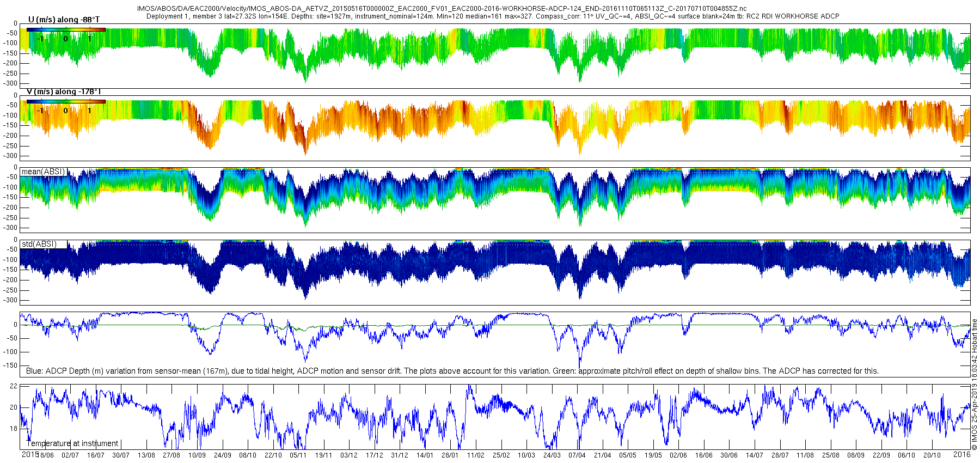The image size is (980, 463).
Task: Click the 'Blue: ADCP Depth (m) variation' caption
Action: click(x=452, y=371)
